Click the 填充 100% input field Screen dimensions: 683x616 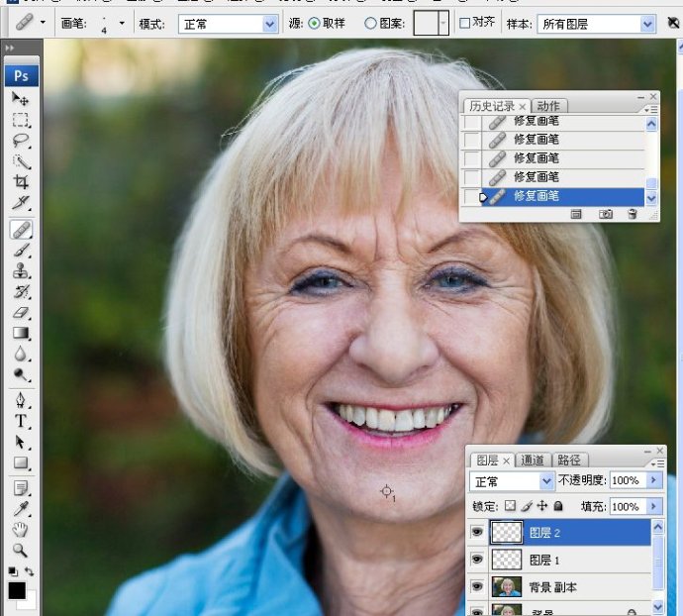628,506
